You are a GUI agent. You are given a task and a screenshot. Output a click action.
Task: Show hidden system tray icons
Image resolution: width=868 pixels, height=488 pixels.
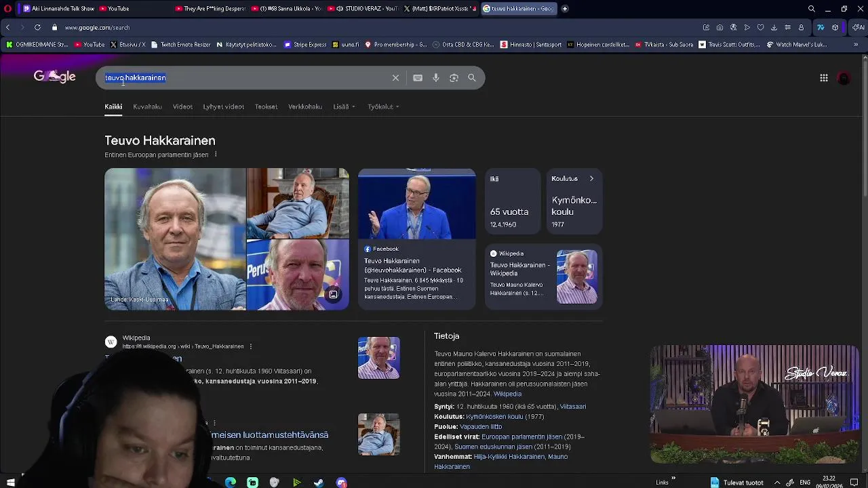(777, 483)
